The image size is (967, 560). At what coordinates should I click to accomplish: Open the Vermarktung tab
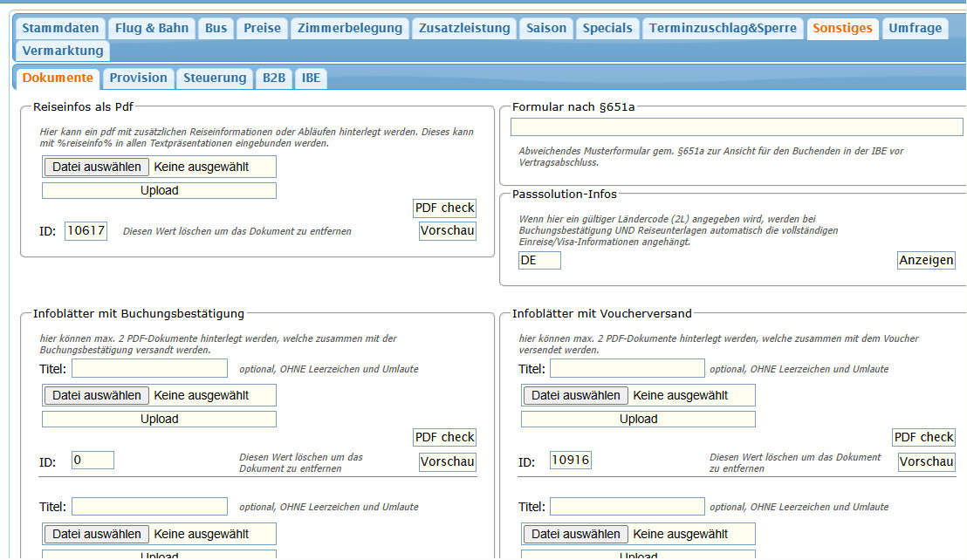click(x=63, y=51)
